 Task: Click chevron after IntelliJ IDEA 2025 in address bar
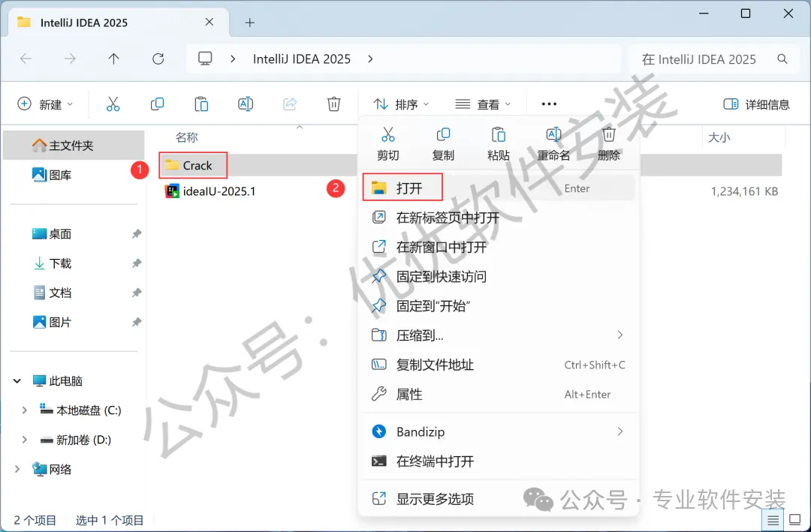(x=370, y=59)
